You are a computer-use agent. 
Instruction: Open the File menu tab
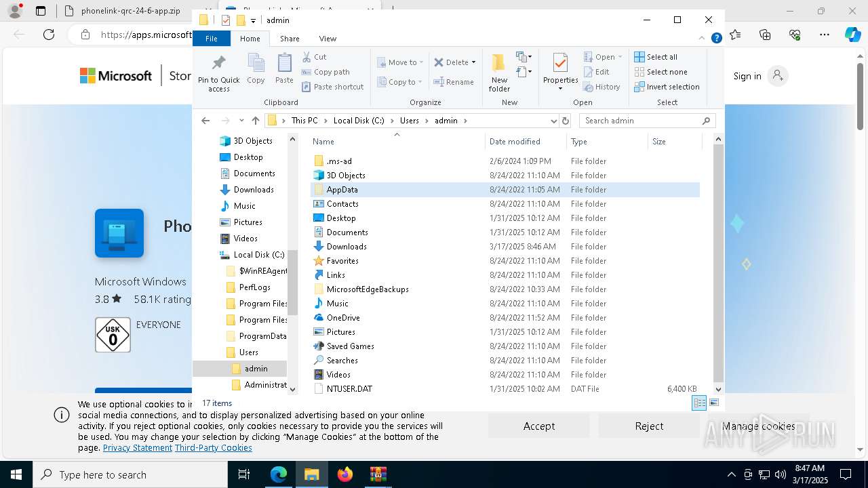pyautogui.click(x=212, y=39)
